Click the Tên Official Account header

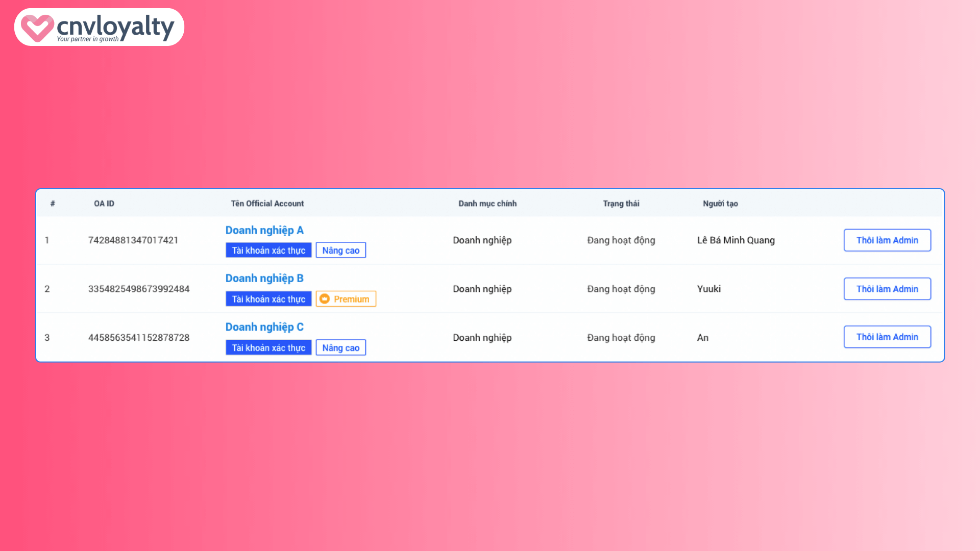(x=267, y=203)
